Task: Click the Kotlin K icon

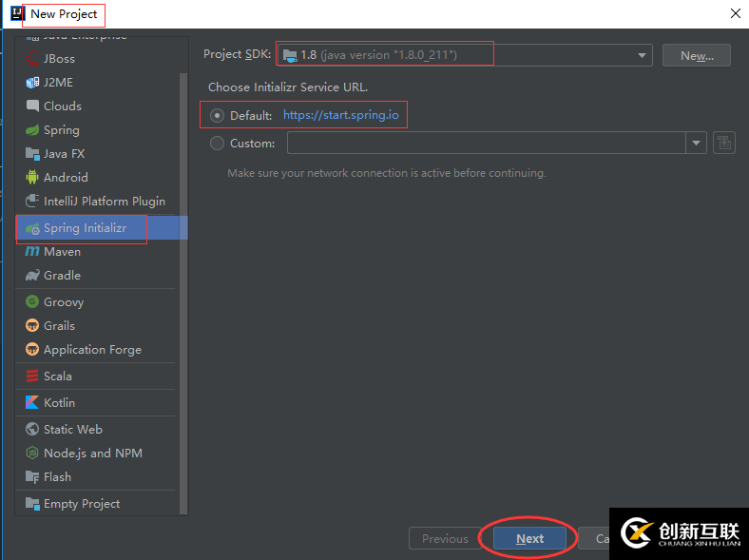Action: [x=32, y=402]
